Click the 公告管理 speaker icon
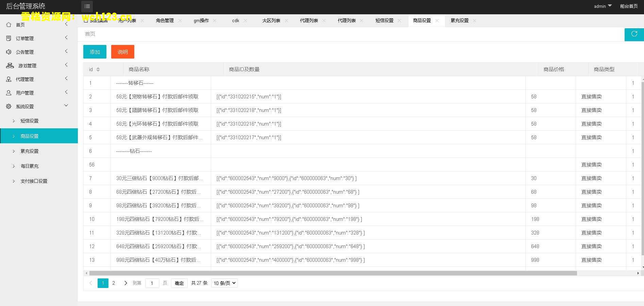The width and height of the screenshot is (644, 306). (x=9, y=52)
